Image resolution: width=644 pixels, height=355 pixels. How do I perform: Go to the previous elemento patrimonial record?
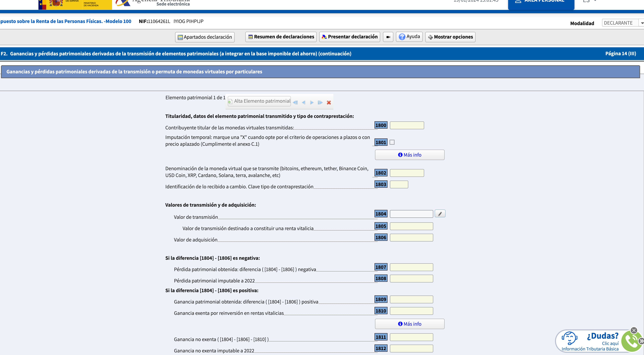304,103
